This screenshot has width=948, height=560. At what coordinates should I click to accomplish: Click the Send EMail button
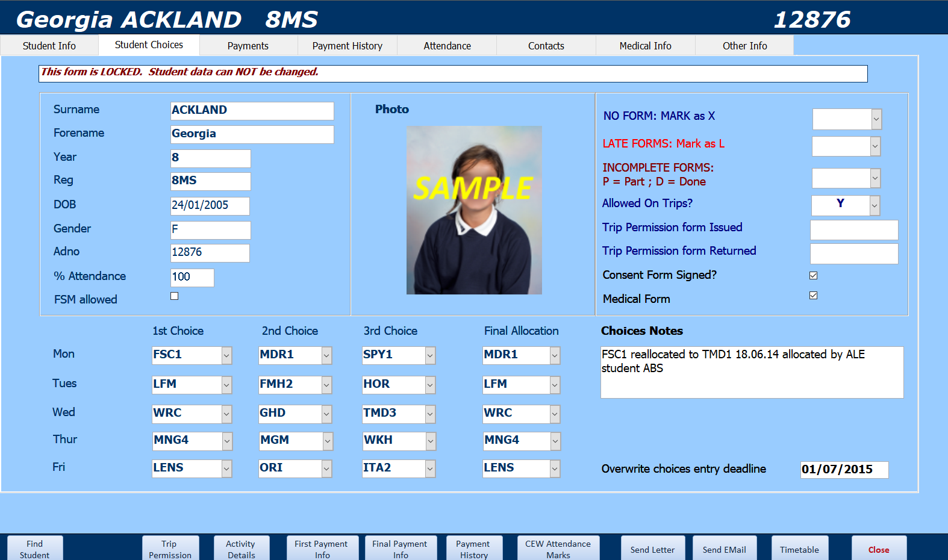point(725,549)
